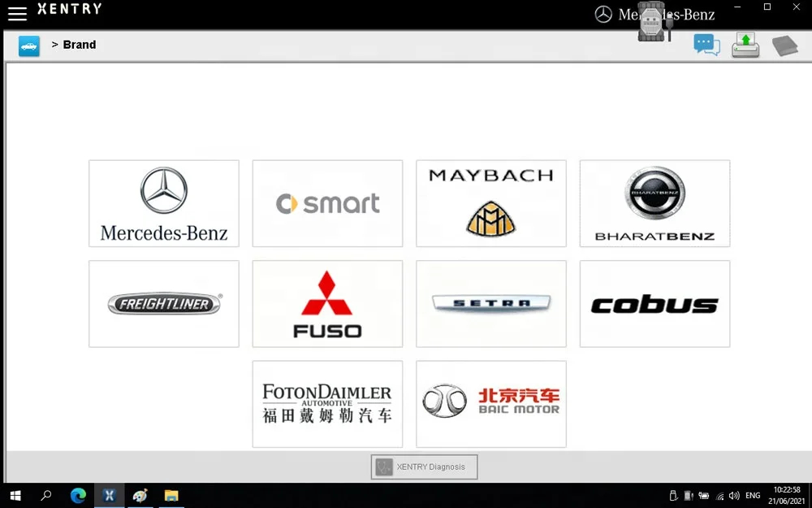Open the chat messages icon

pyautogui.click(x=706, y=45)
